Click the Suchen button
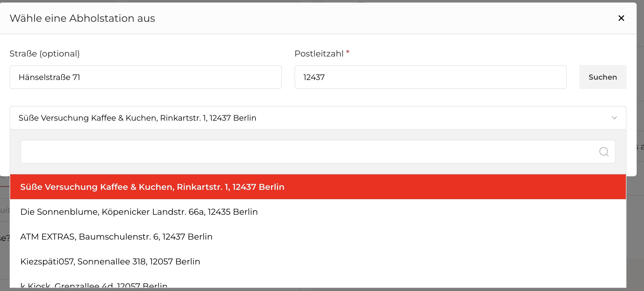 point(602,77)
